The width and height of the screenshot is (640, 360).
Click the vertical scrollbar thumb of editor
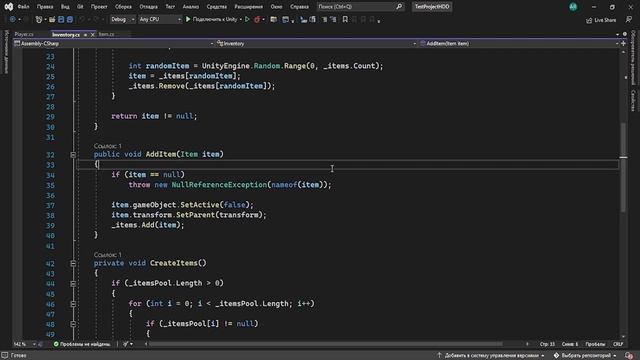(x=623, y=167)
